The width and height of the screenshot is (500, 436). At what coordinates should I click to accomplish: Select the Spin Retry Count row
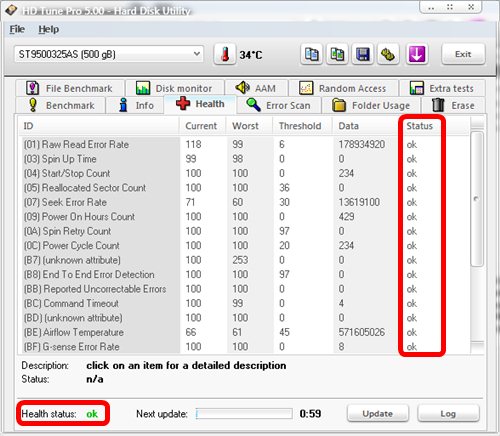244,231
